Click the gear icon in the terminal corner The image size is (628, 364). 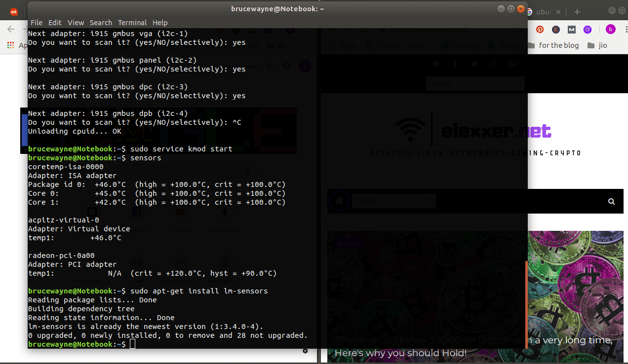[x=305, y=351]
